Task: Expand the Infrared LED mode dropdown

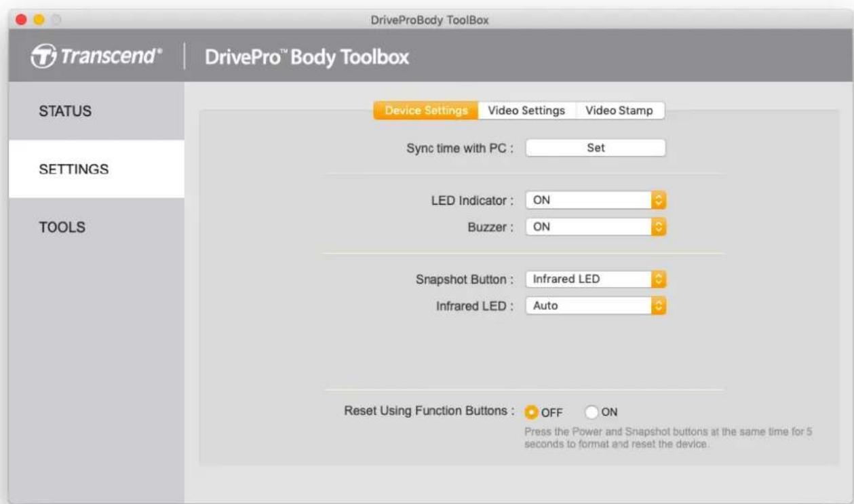Action: (x=596, y=306)
